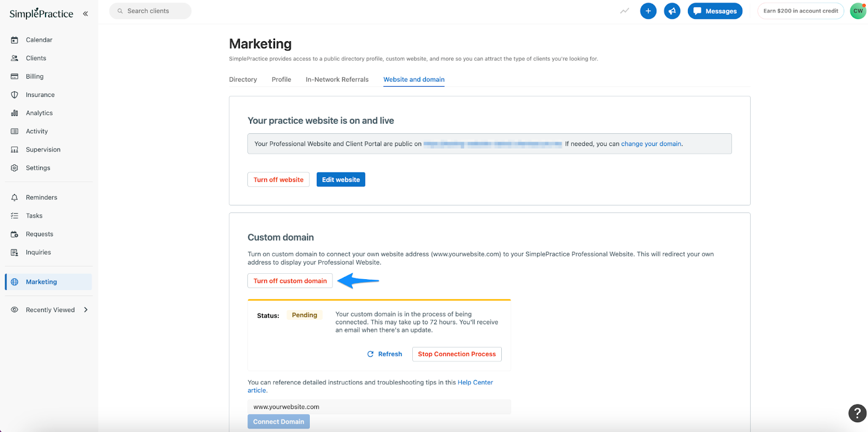Focus the Search clients field

(150, 11)
